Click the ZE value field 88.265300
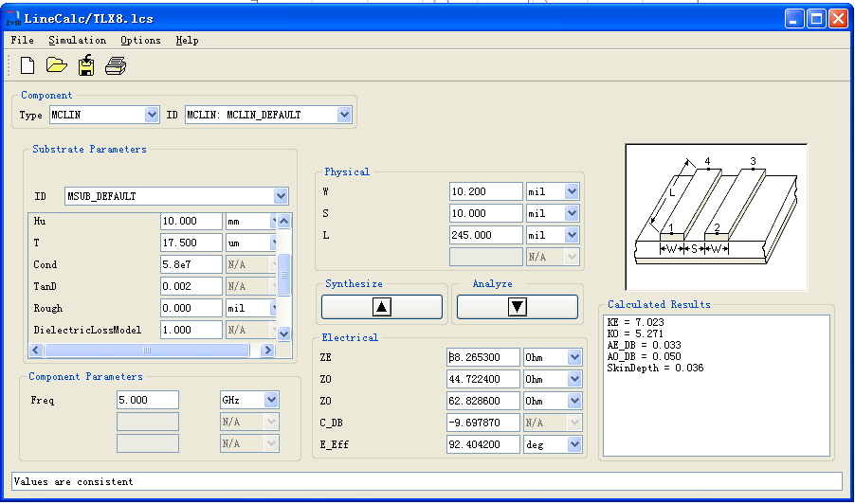The width and height of the screenshot is (855, 504). point(483,357)
